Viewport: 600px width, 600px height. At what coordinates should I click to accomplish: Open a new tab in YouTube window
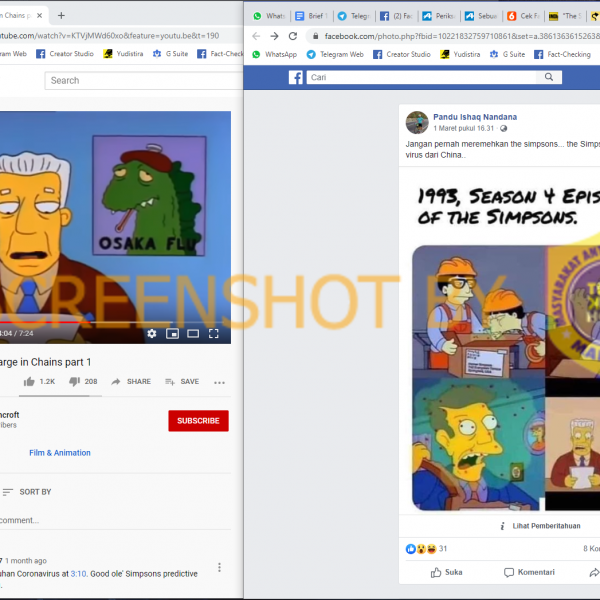click(61, 16)
